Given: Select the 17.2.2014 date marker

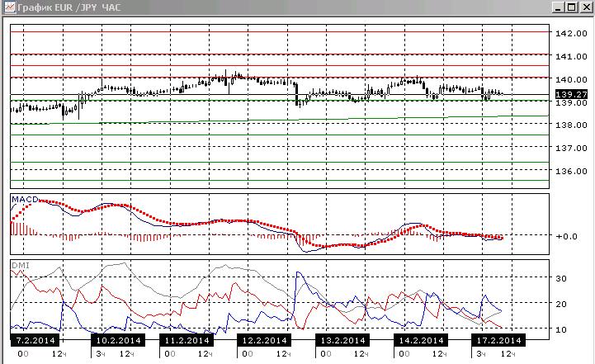Looking at the screenshot, I should click(x=498, y=340).
